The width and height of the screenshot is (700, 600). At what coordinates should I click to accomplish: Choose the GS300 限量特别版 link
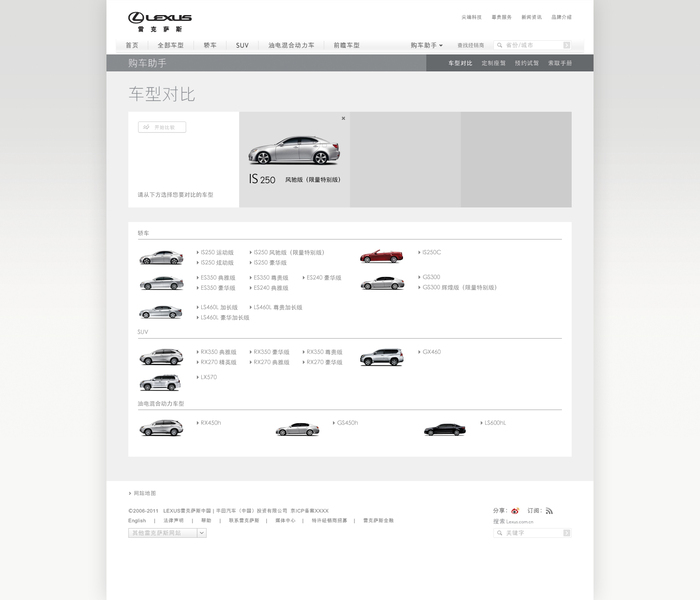(459, 287)
